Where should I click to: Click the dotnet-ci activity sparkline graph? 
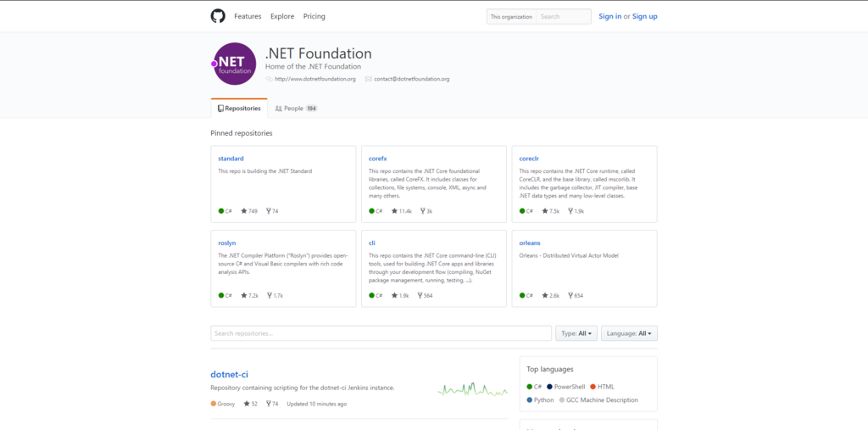(x=472, y=388)
